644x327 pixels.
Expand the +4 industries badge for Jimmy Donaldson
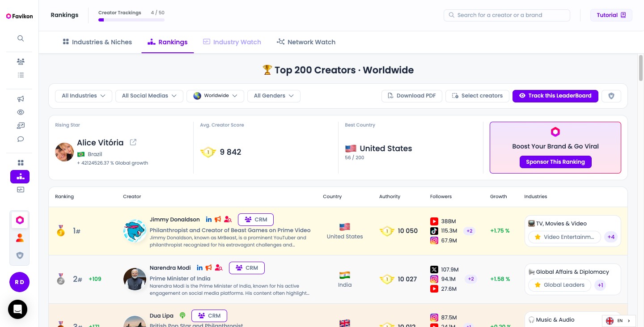[611, 237]
